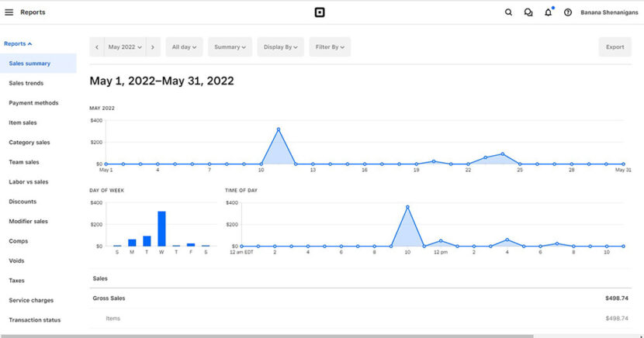Image resolution: width=644 pixels, height=338 pixels.
Task: Open the Filter By dropdown
Action: tap(330, 47)
